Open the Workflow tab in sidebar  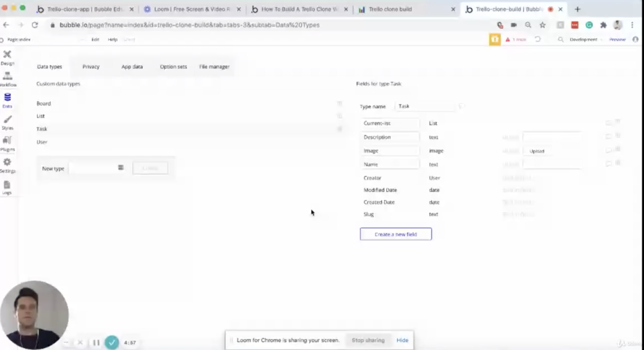(x=8, y=79)
